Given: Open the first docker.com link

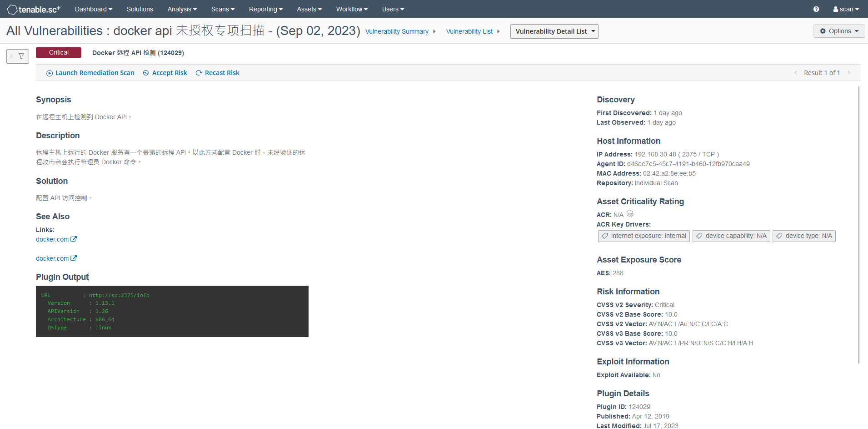Looking at the screenshot, I should pyautogui.click(x=52, y=239).
